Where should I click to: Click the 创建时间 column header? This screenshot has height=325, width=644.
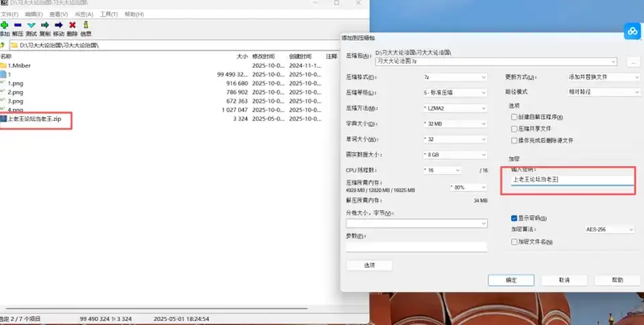click(301, 56)
